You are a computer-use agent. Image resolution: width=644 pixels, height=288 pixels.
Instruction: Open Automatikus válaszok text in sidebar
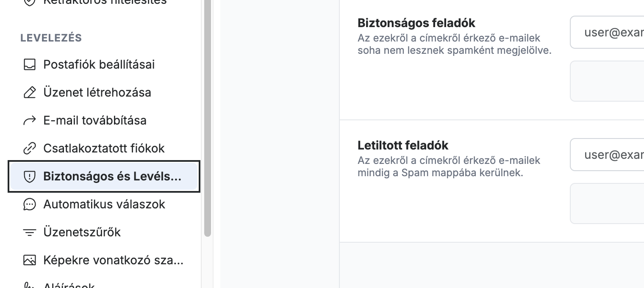coord(104,204)
